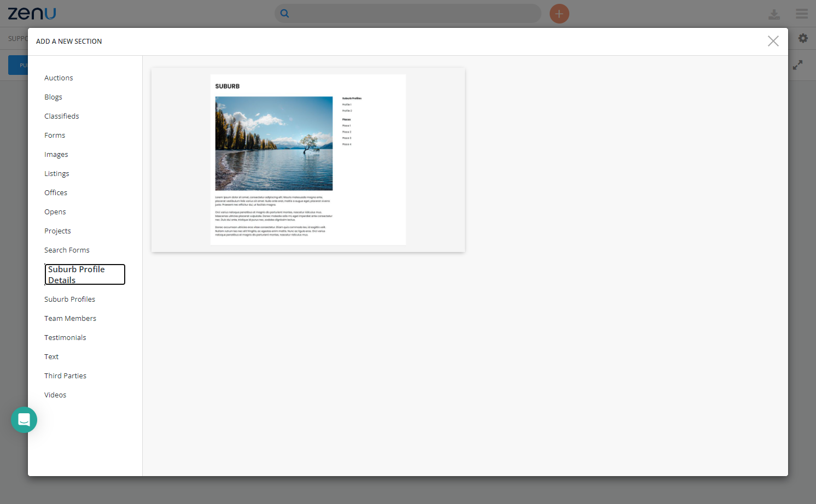Viewport: 816px width, 504px height.
Task: Select the Listings category
Action: coord(57,174)
